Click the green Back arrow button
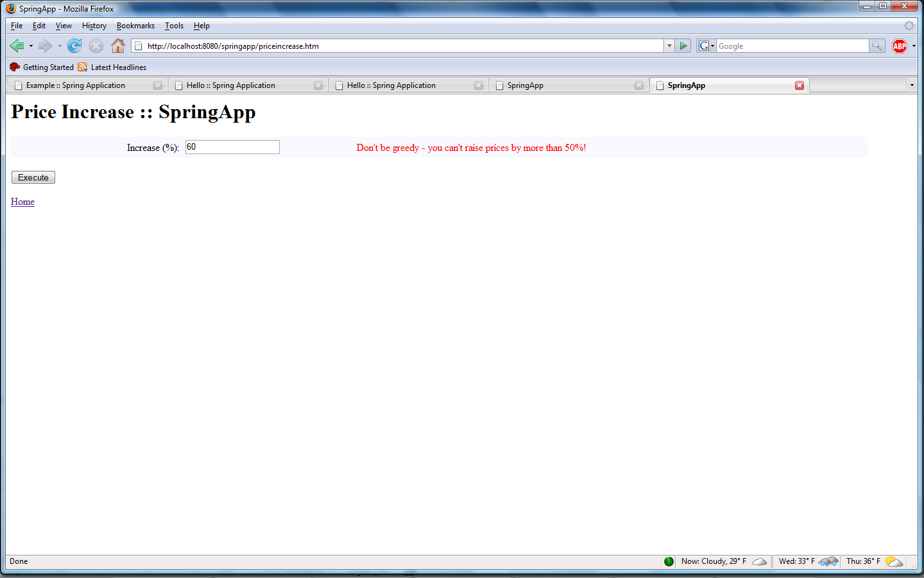 pyautogui.click(x=17, y=46)
